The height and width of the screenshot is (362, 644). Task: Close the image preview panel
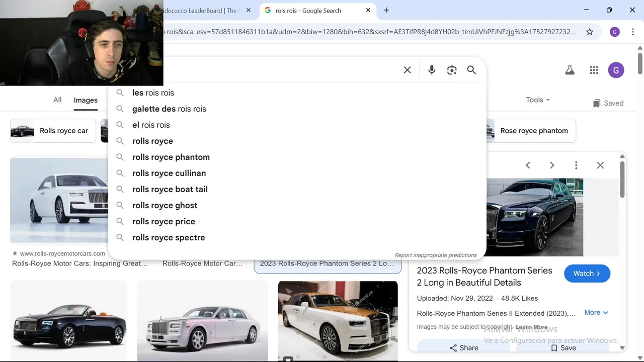[600, 165]
